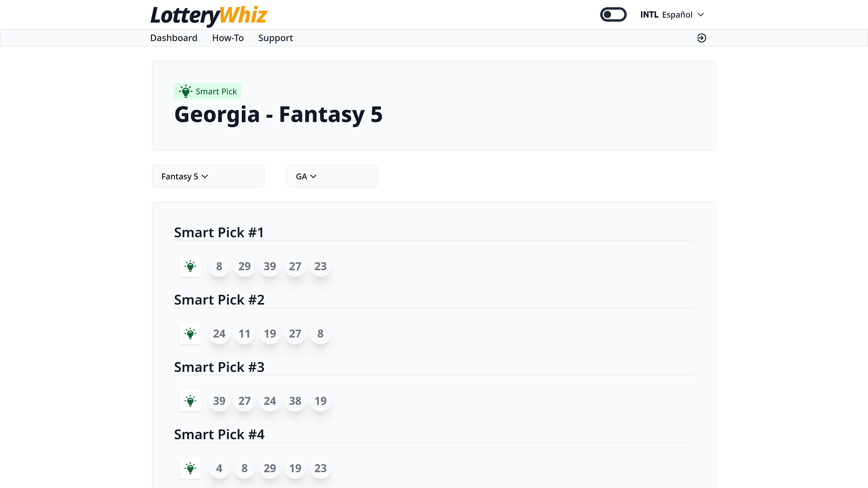Go to the Dashboard menu item
Viewport: 868px width, 488px height.
(x=174, y=38)
